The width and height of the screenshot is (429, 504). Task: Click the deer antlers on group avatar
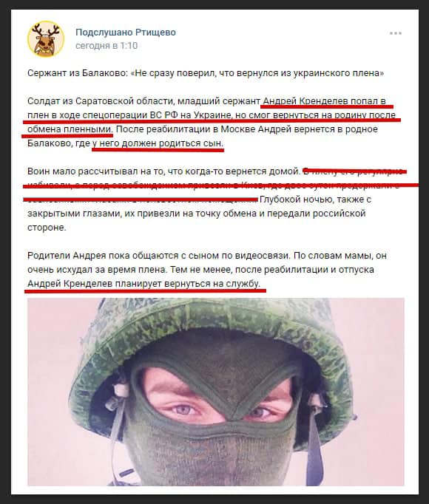[46, 31]
